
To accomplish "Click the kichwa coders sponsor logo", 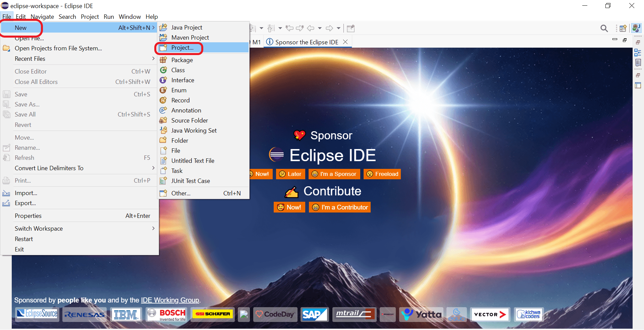I will click(x=529, y=315).
